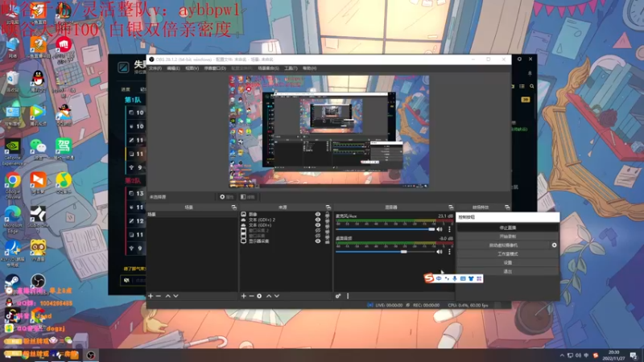This screenshot has height=362, width=644.
Task: Add a new source with plus icon
Action: tap(244, 296)
